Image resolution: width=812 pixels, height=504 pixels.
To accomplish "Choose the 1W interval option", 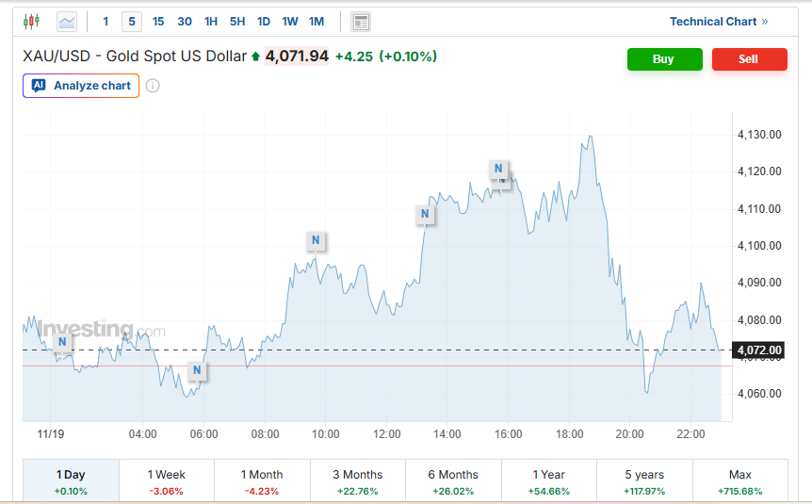I will click(x=290, y=22).
